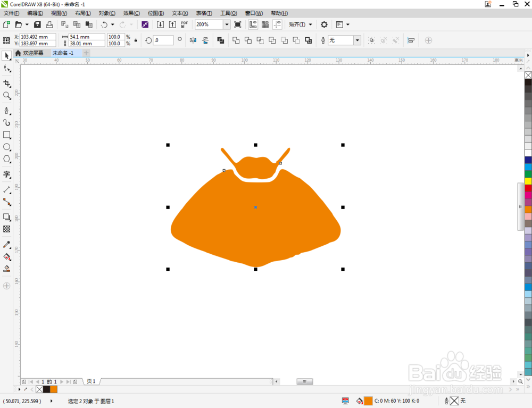
Task: Select the Crop tool
Action: [x=7, y=83]
